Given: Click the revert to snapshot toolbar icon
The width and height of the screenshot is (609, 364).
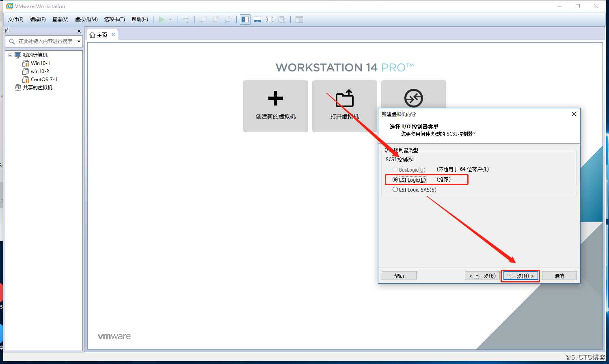Looking at the screenshot, I should [216, 19].
